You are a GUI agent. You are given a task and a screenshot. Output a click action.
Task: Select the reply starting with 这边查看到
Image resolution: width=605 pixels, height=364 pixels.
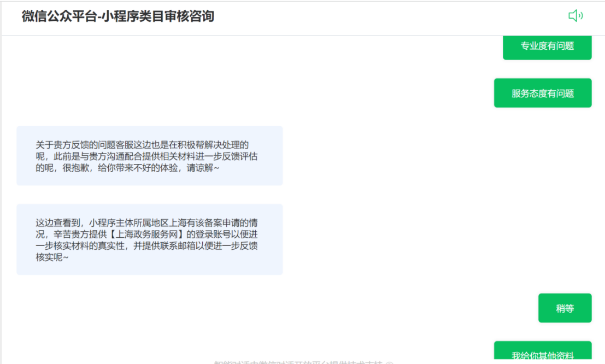(150, 240)
